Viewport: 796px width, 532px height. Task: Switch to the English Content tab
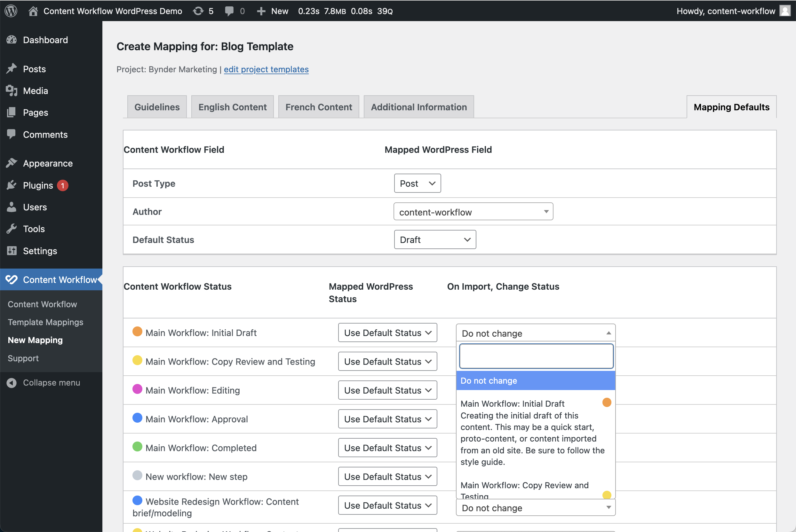[x=233, y=107]
